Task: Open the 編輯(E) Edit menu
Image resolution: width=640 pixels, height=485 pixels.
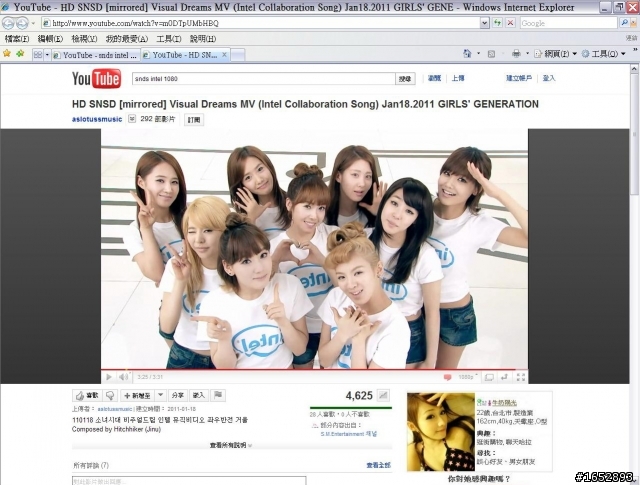Action: pos(50,39)
